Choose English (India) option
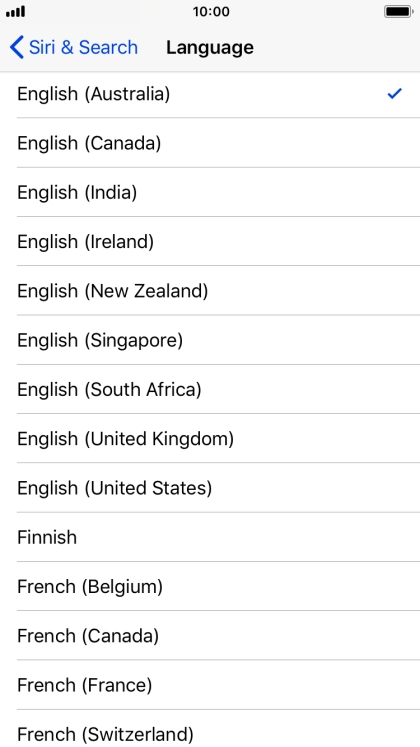Image resolution: width=420 pixels, height=747 pixels. [210, 192]
